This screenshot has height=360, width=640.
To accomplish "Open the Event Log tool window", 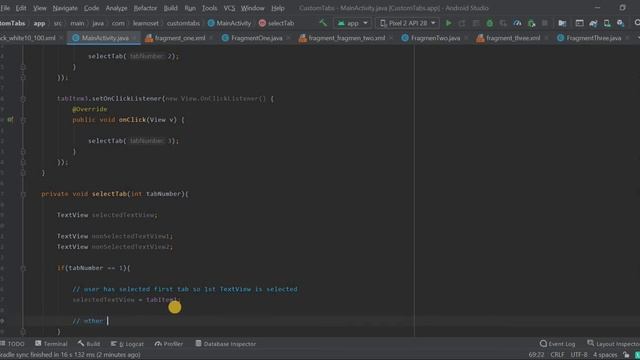I will [x=557, y=344].
